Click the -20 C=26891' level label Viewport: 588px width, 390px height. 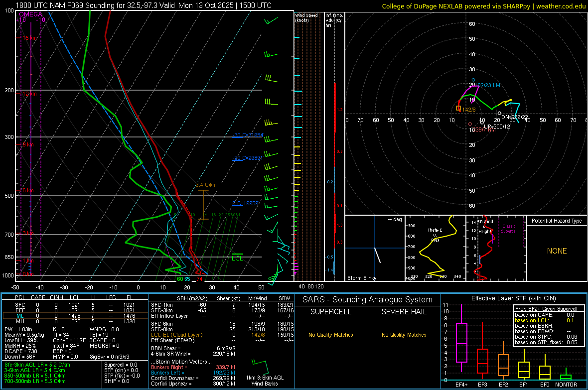tap(248, 158)
